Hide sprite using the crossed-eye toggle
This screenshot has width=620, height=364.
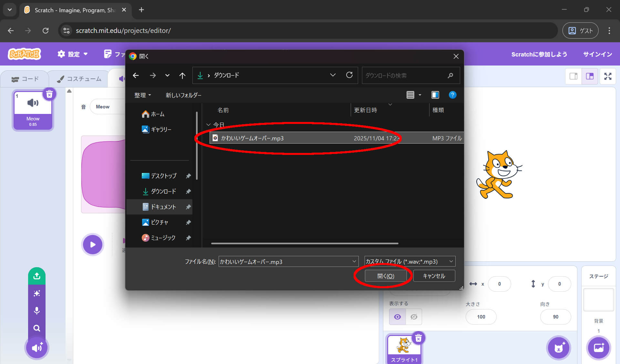click(414, 317)
